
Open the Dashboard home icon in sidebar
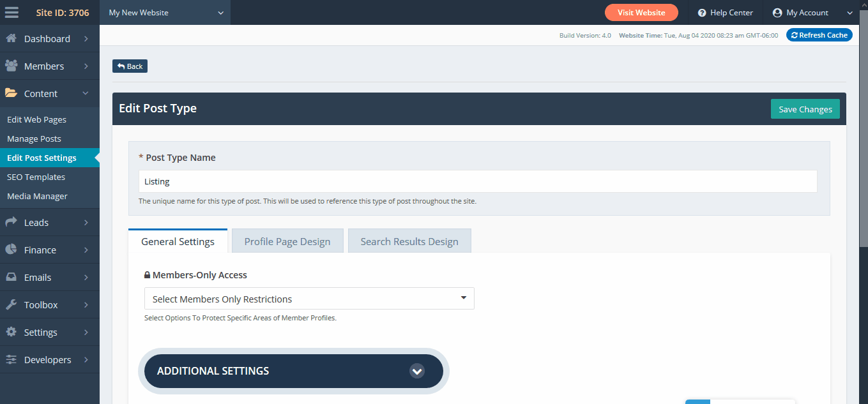tap(11, 38)
